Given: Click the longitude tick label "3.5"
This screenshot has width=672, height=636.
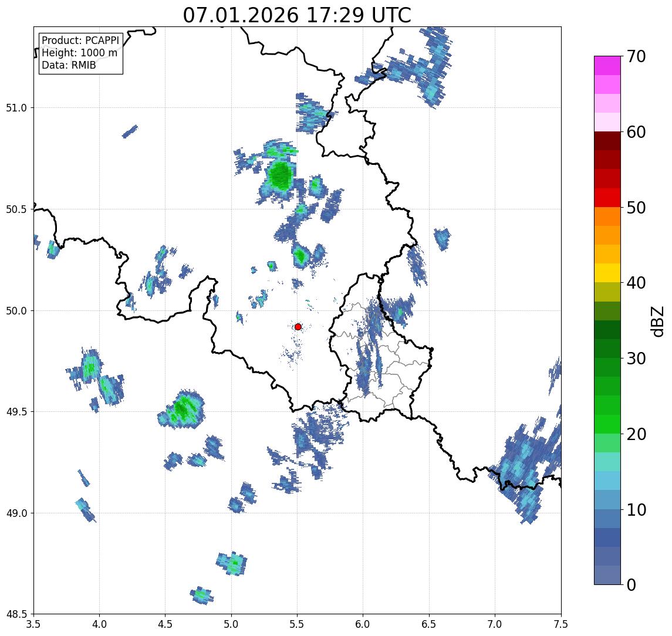Looking at the screenshot, I should [33, 624].
